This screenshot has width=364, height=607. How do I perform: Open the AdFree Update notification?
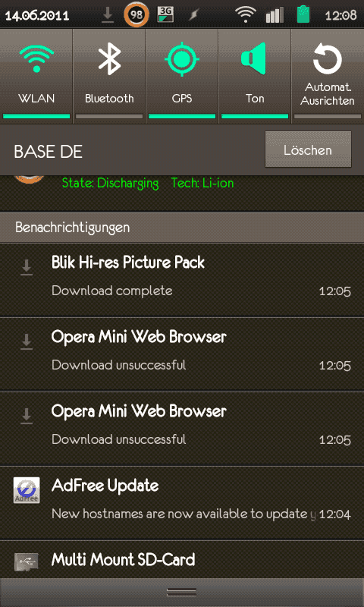(x=182, y=503)
